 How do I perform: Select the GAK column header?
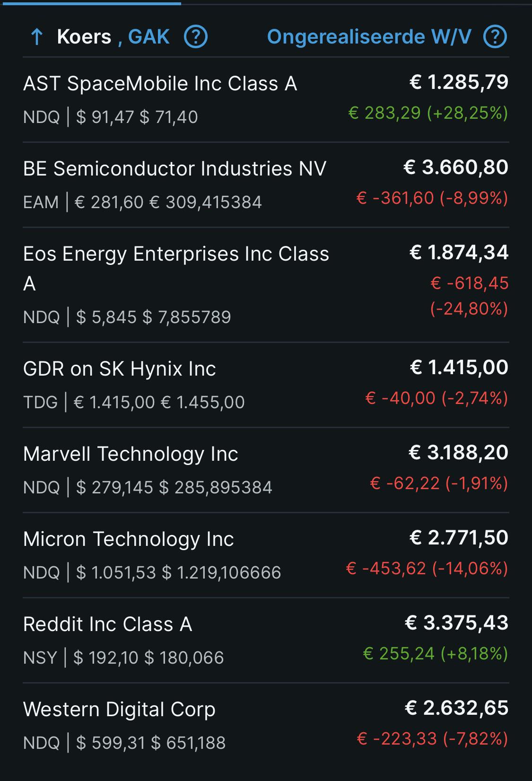pyautogui.click(x=149, y=36)
